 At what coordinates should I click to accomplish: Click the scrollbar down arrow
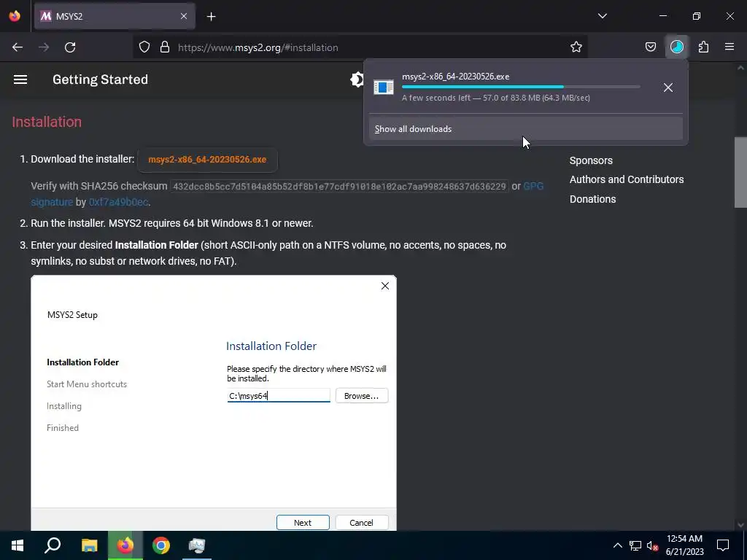pos(740,525)
